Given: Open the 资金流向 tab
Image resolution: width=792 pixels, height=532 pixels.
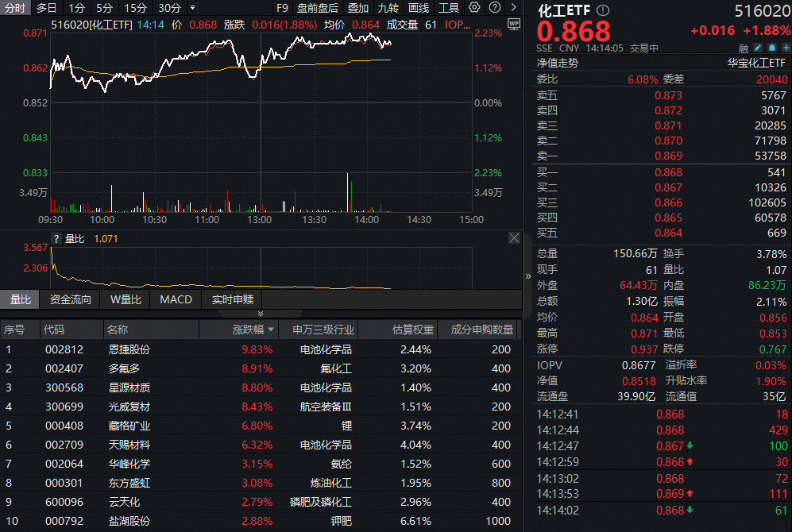Looking at the screenshot, I should [x=71, y=299].
